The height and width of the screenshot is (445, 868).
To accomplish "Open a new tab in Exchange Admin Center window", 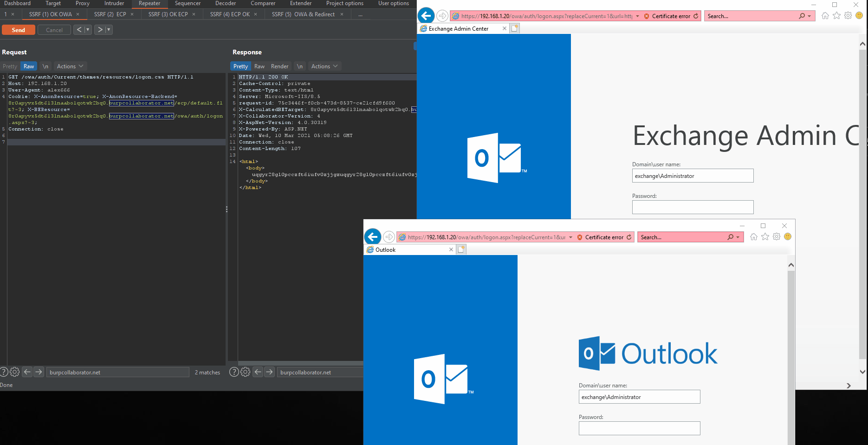I will point(515,28).
